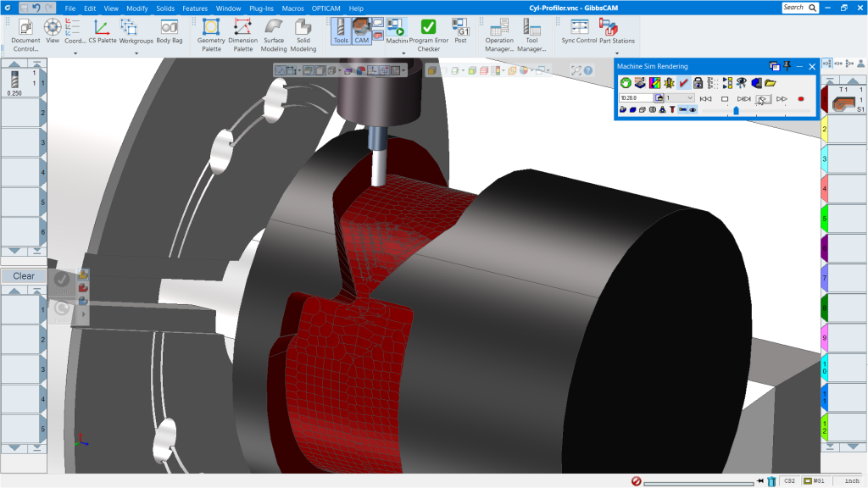This screenshot has height=488, width=868.
Task: Click the Post G1 icon
Action: tap(460, 34)
